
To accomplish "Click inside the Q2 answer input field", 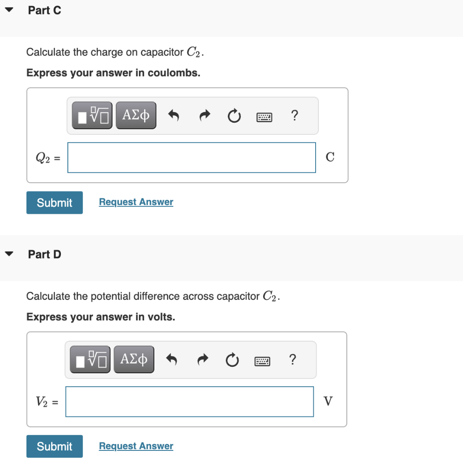I will point(192,158).
